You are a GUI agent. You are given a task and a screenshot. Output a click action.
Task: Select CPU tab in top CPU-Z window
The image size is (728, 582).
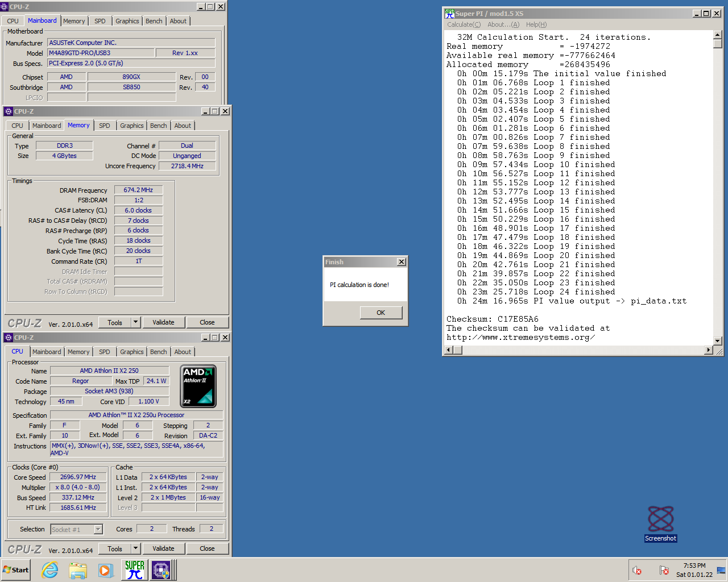point(13,21)
